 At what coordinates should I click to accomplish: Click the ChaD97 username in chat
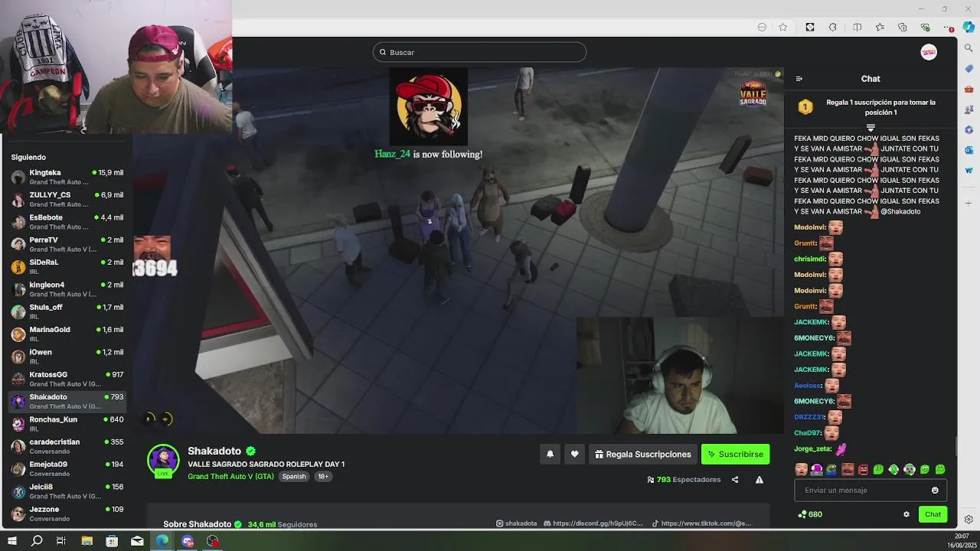808,433
